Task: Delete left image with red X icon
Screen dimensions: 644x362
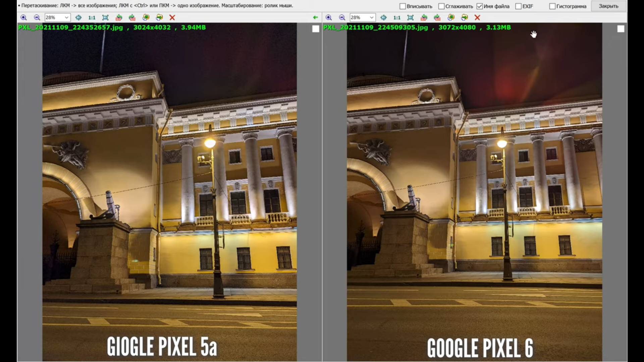Action: click(x=172, y=17)
